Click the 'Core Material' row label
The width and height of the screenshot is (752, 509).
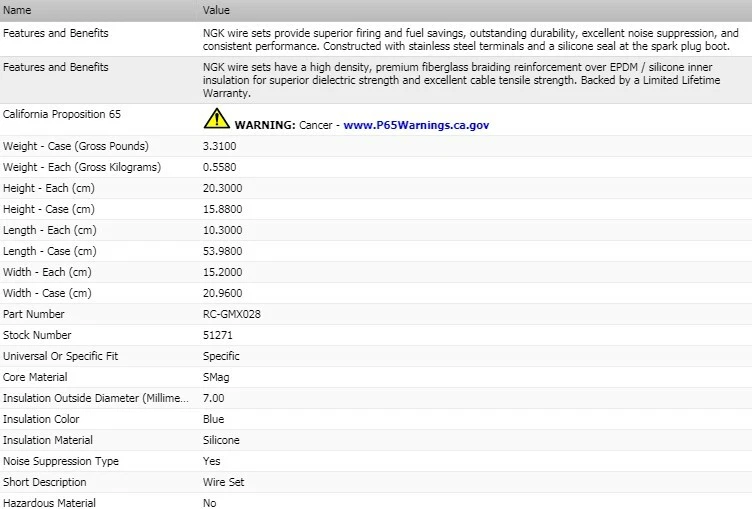coord(35,378)
